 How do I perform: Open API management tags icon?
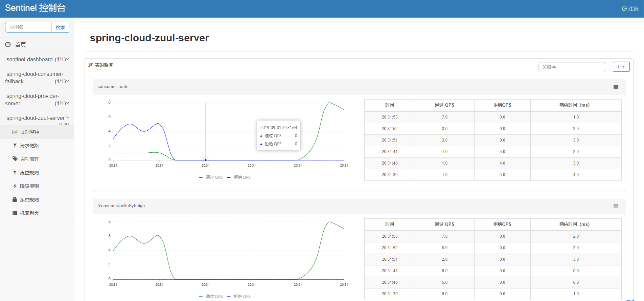[15, 159]
